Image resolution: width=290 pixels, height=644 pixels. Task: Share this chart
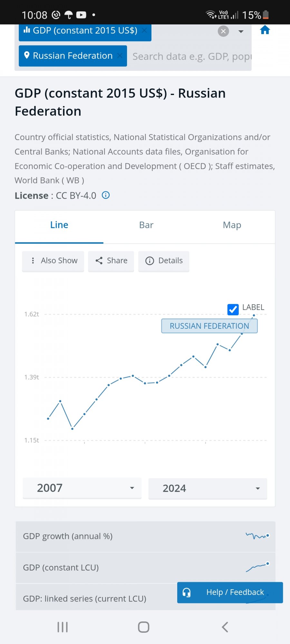pos(111,261)
